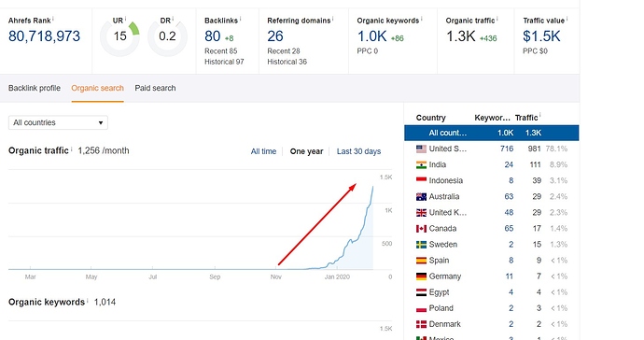Click the India flag icon

click(421, 164)
